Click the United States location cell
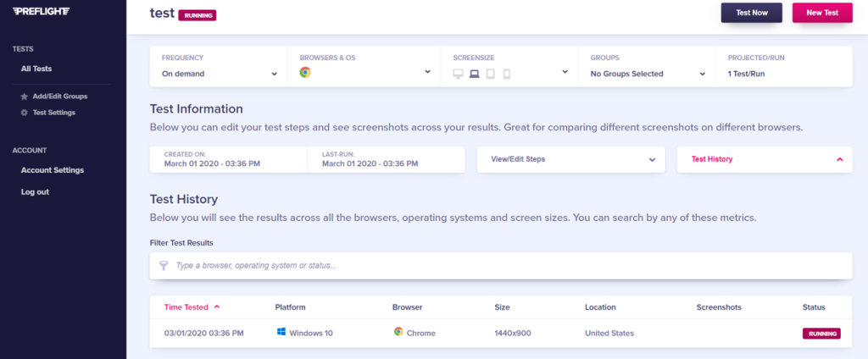This screenshot has width=868, height=359. pos(609,333)
